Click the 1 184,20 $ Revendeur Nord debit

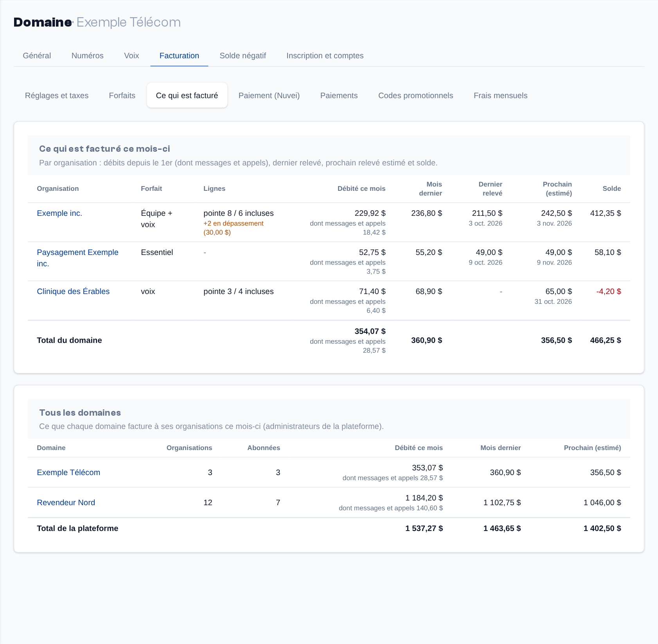click(x=424, y=498)
